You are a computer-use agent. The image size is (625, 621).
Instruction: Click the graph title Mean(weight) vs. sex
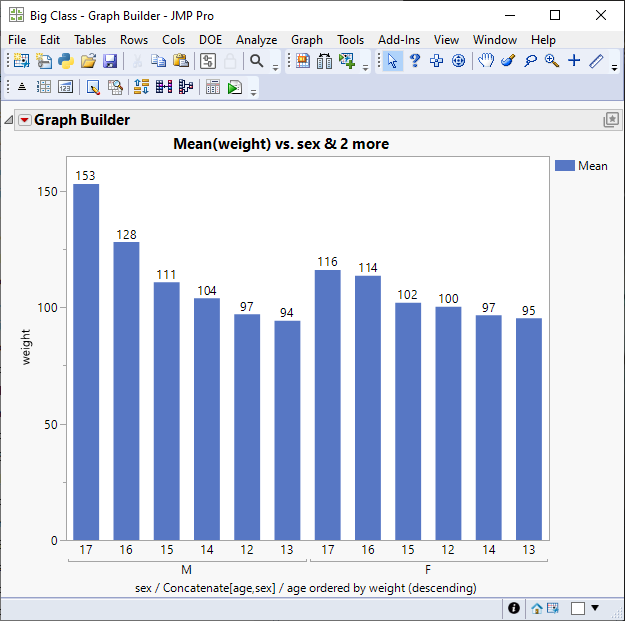pyautogui.click(x=281, y=144)
